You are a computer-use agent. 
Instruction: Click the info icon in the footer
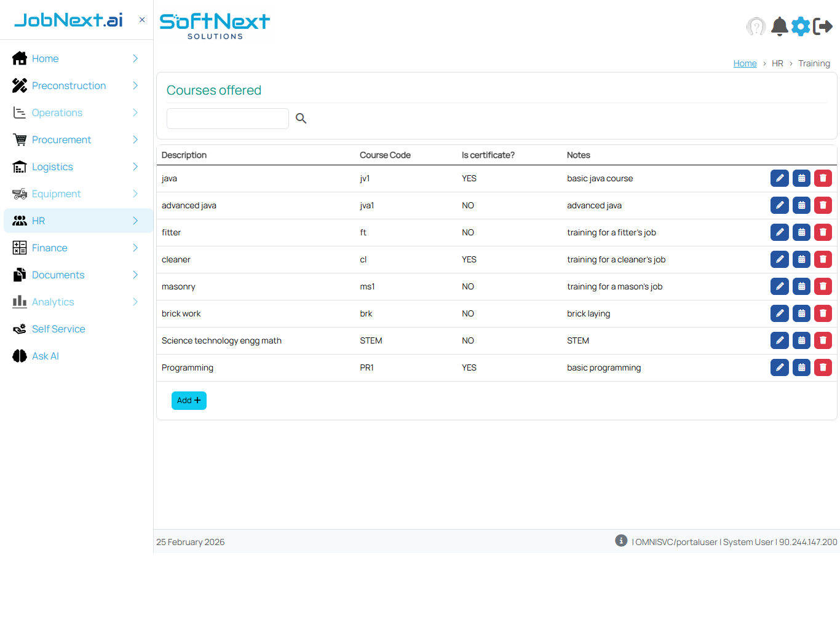621,540
